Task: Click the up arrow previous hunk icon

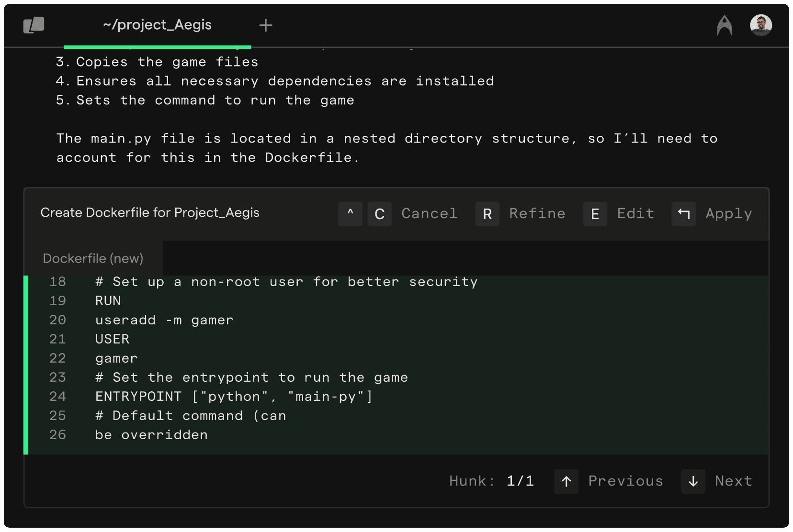Action: pos(566,481)
